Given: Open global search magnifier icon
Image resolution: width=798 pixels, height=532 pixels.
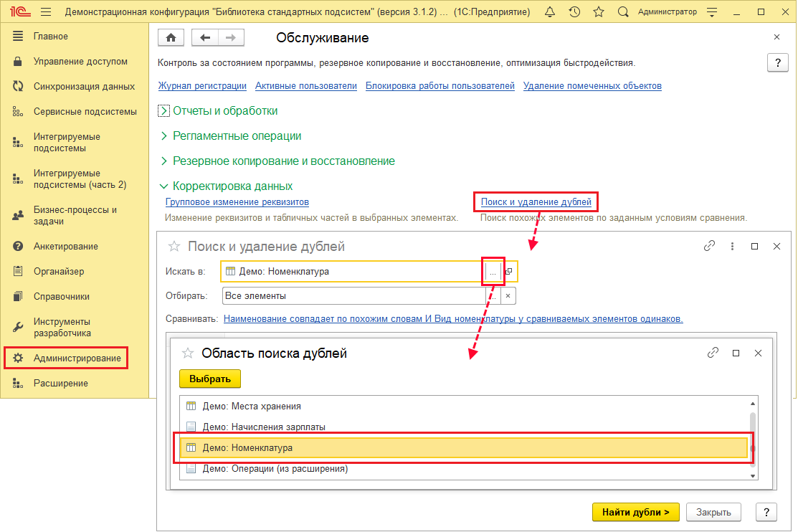Looking at the screenshot, I should 623,11.
